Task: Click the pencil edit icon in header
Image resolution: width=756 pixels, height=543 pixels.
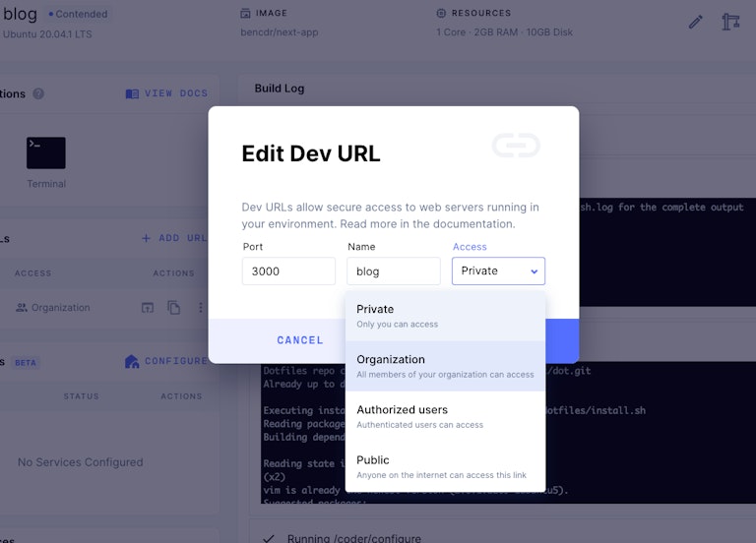Action: (x=695, y=23)
